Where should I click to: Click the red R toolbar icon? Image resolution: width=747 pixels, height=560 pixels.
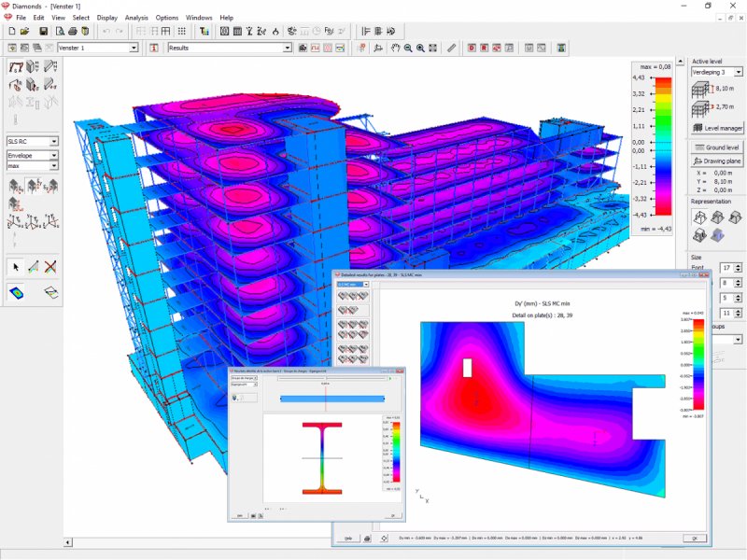tap(484, 49)
